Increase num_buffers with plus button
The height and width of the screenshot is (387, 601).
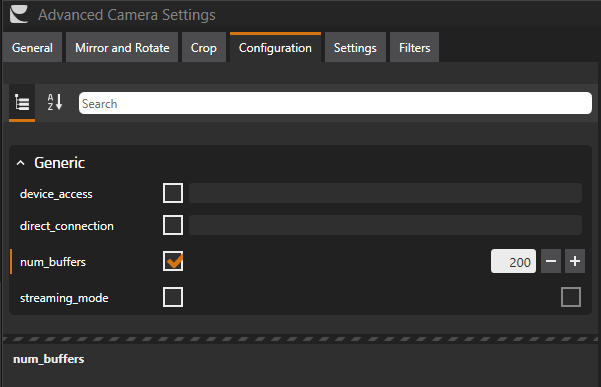tap(575, 261)
